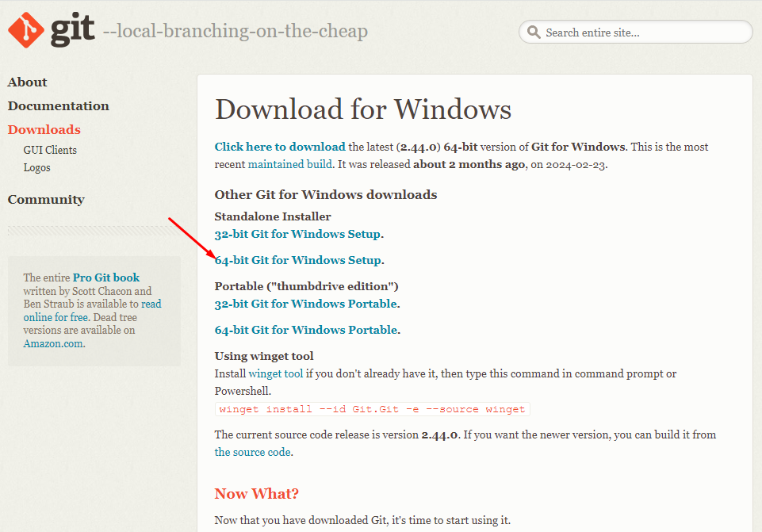Image resolution: width=762 pixels, height=532 pixels.
Task: Open the Amazon.com link
Action: [x=53, y=343]
